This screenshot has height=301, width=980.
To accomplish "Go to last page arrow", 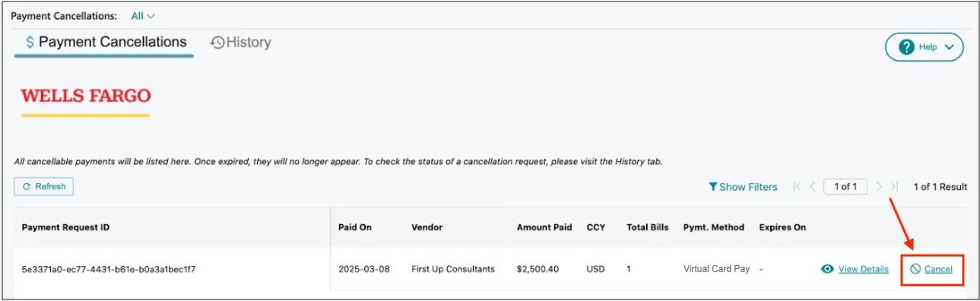I will point(894,186).
